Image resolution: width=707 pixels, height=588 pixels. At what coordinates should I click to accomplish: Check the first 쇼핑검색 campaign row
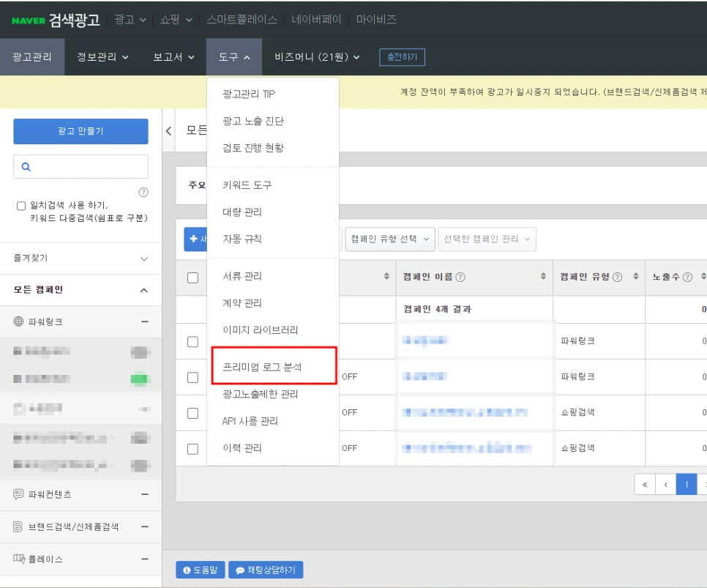192,414
